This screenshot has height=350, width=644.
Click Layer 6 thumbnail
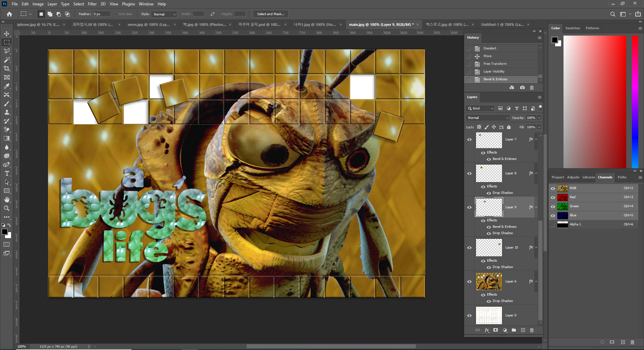tap(489, 281)
